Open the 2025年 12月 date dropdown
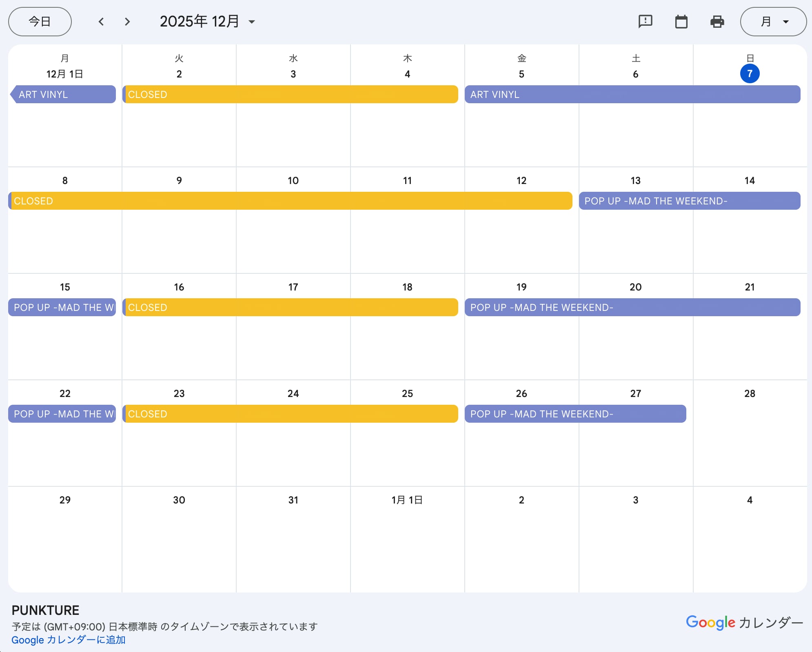 tap(207, 22)
